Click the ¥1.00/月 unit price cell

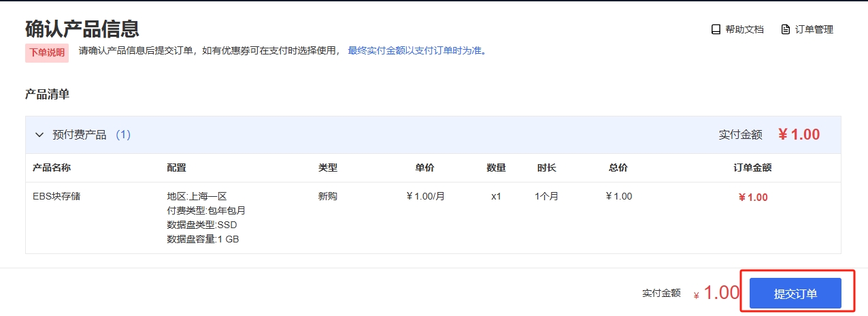425,196
